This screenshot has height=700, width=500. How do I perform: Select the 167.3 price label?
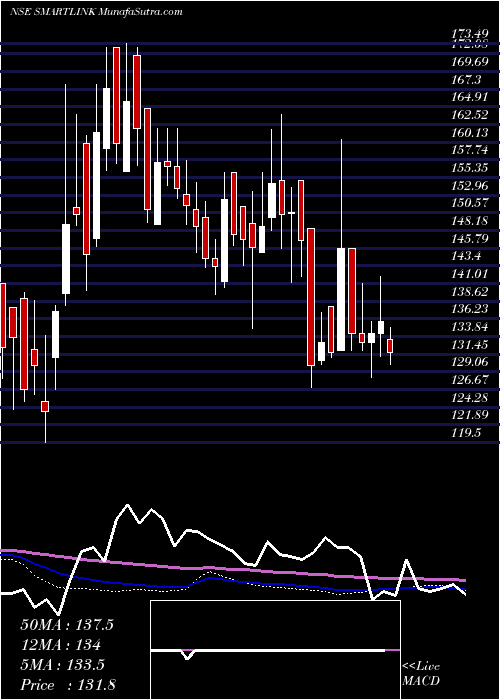(466, 79)
